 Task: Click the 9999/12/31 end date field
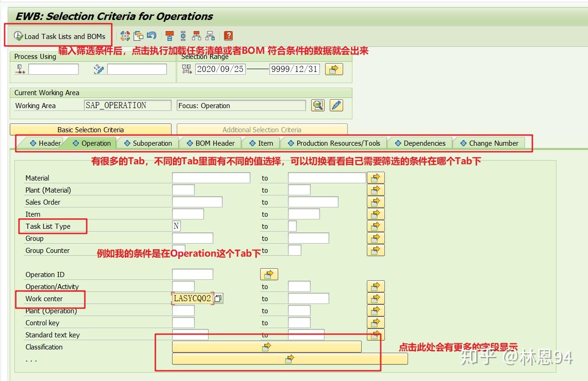click(x=294, y=69)
